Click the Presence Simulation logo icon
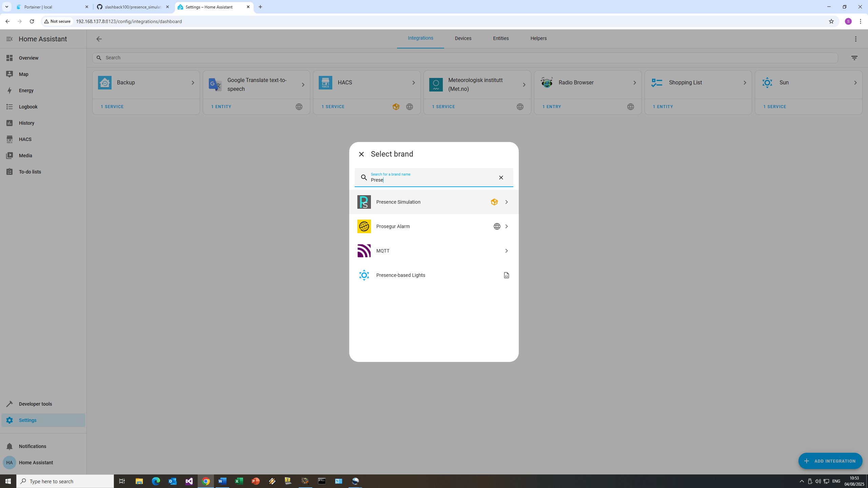 click(364, 202)
